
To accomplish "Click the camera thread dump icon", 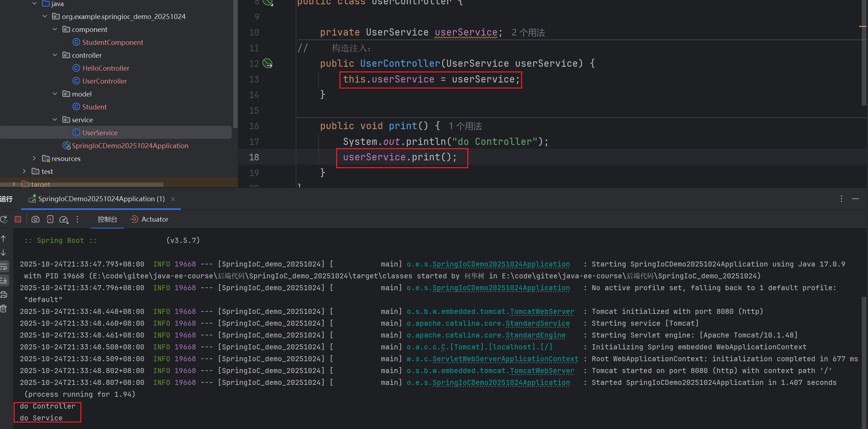I will [35, 219].
